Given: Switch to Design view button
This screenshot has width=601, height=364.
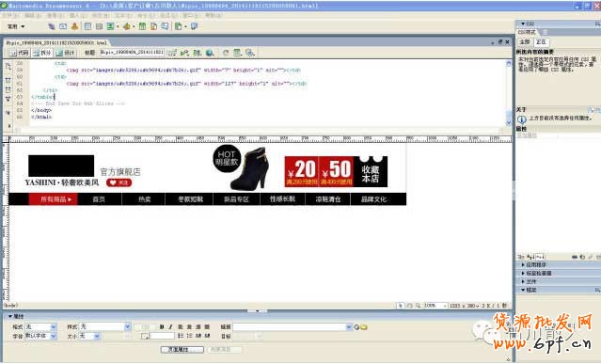Looking at the screenshot, I should click(x=65, y=53).
